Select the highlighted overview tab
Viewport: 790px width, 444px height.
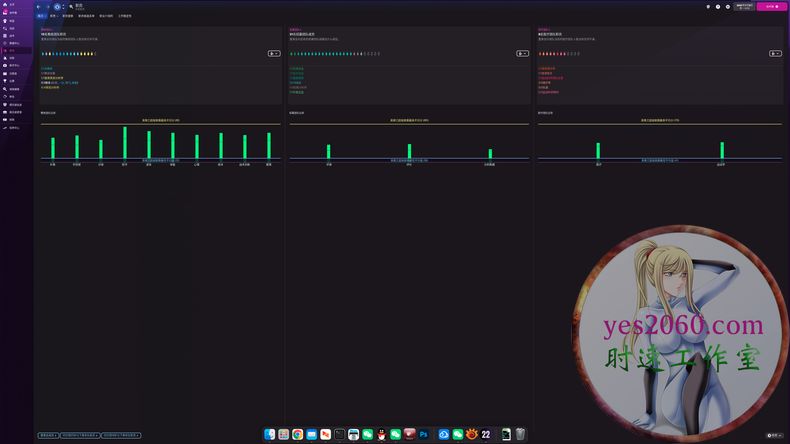pos(41,16)
